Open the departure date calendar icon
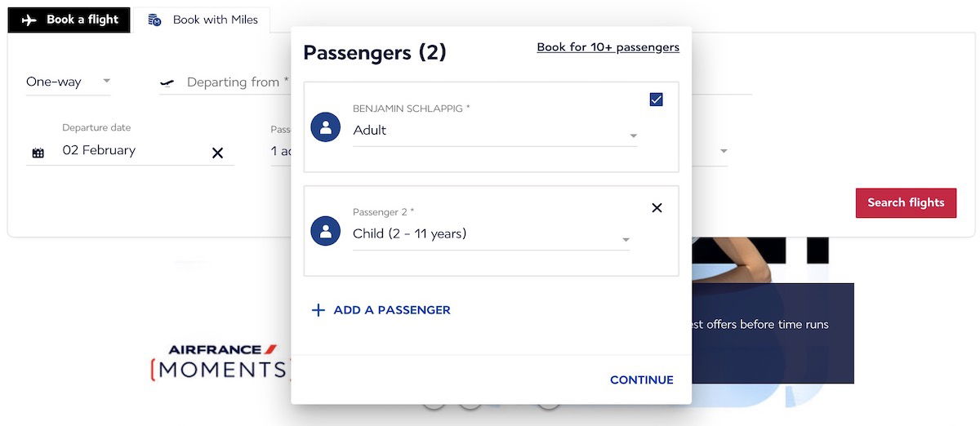Viewport: 980px width, 426px height. pos(38,153)
